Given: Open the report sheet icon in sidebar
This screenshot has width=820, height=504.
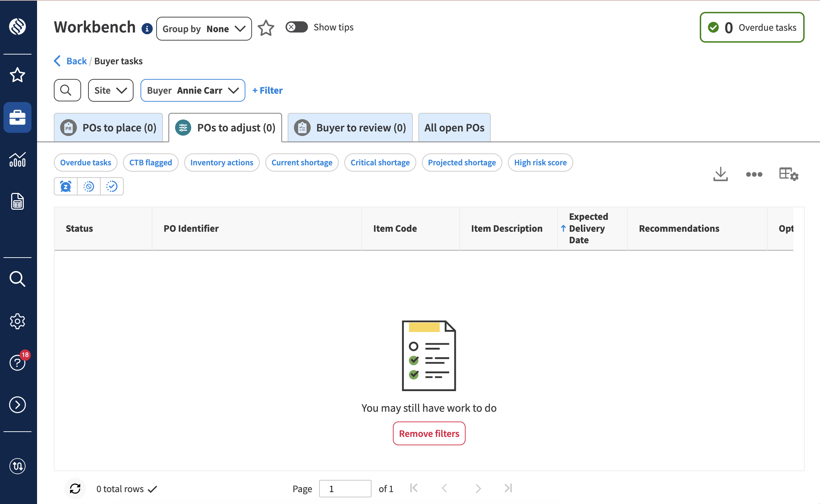Looking at the screenshot, I should 17,201.
